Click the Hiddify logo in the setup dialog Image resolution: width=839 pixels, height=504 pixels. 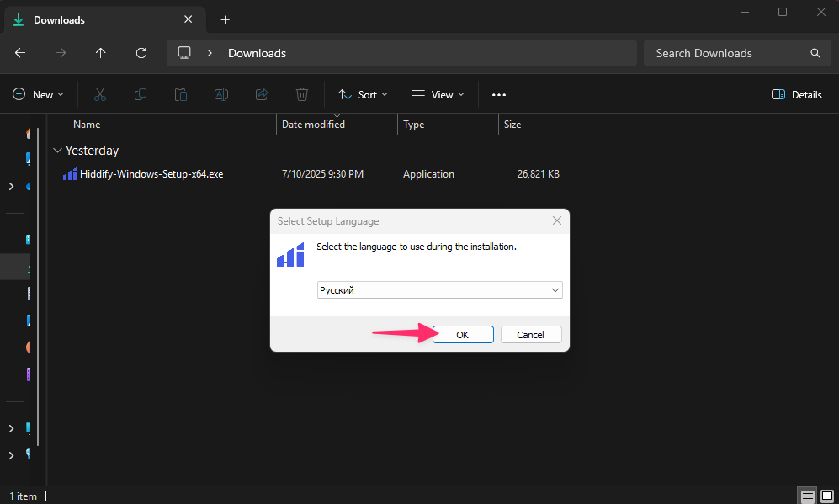point(290,255)
